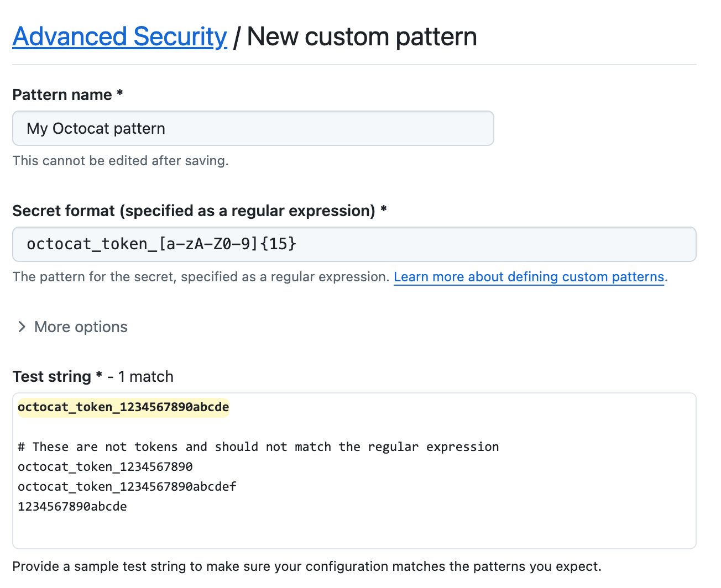This screenshot has width=721, height=588.
Task: Select the My Octocat pattern text
Action: tap(96, 128)
